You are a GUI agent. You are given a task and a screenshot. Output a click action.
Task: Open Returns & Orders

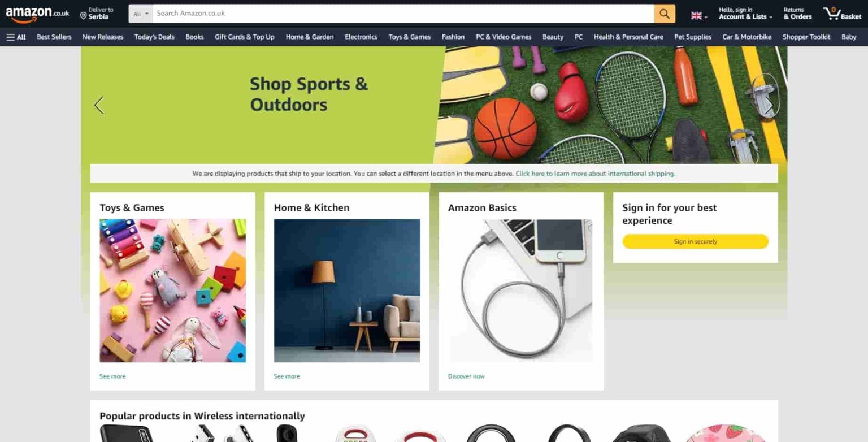coord(797,14)
